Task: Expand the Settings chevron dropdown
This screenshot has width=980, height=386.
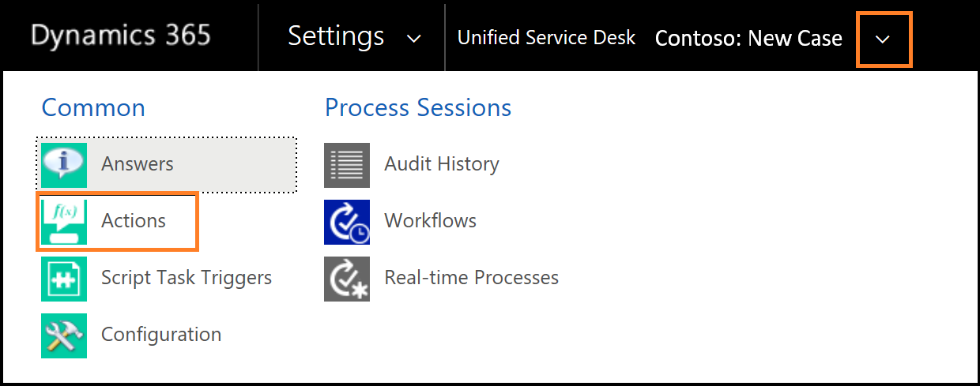Action: click(x=413, y=39)
